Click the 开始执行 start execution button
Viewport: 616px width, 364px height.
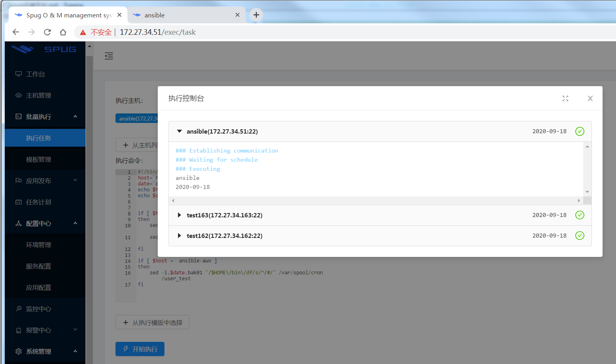tap(140, 349)
